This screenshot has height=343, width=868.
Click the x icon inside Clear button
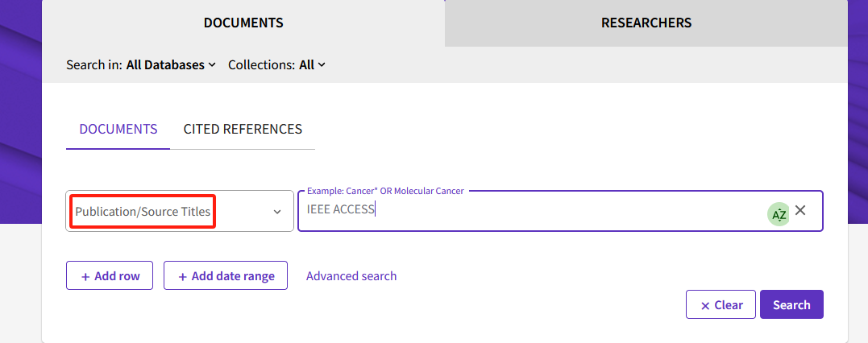point(705,306)
